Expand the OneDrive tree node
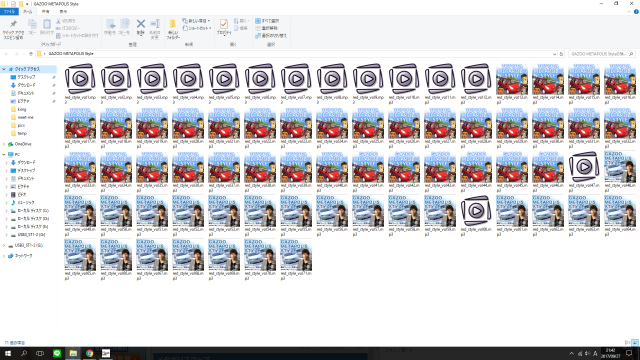Viewport: 640px width, 360px height. (x=4, y=144)
